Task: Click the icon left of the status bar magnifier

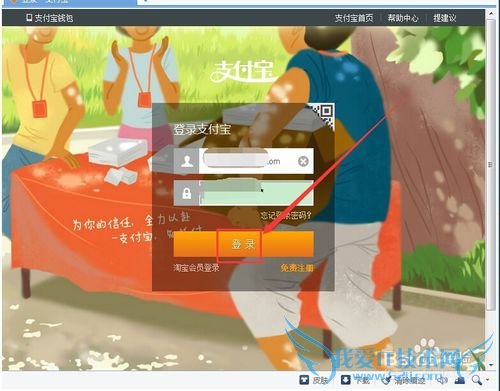Action: 460,380
